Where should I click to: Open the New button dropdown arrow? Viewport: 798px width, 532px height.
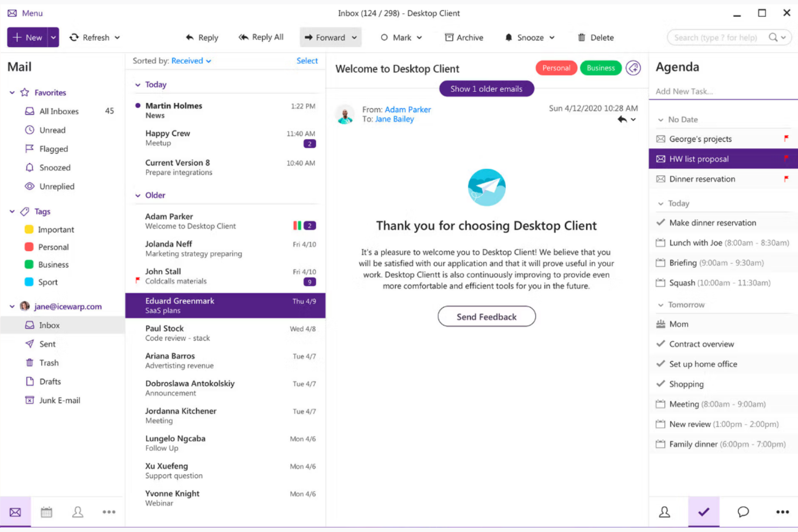(x=53, y=37)
